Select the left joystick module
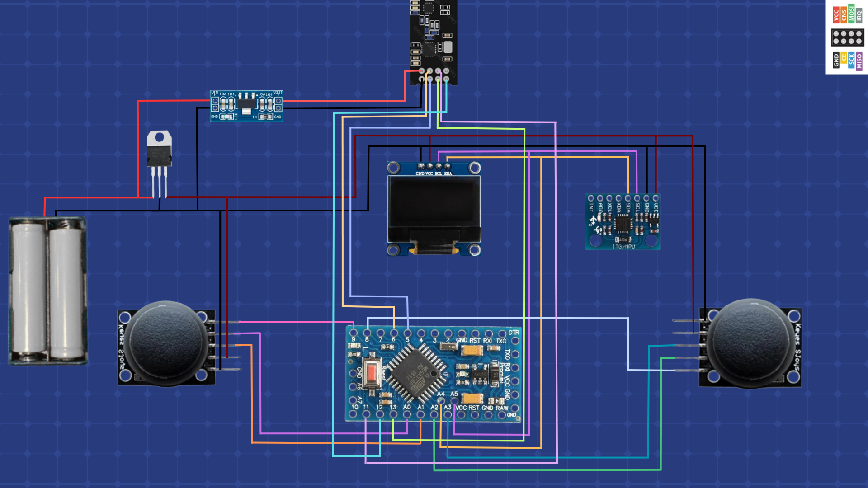 [165, 343]
